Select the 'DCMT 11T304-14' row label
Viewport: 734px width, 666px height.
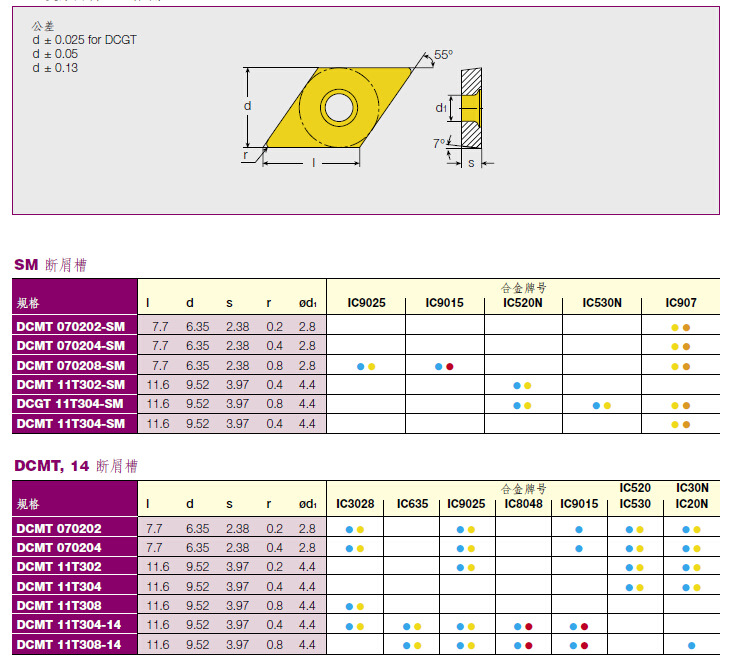(x=69, y=625)
